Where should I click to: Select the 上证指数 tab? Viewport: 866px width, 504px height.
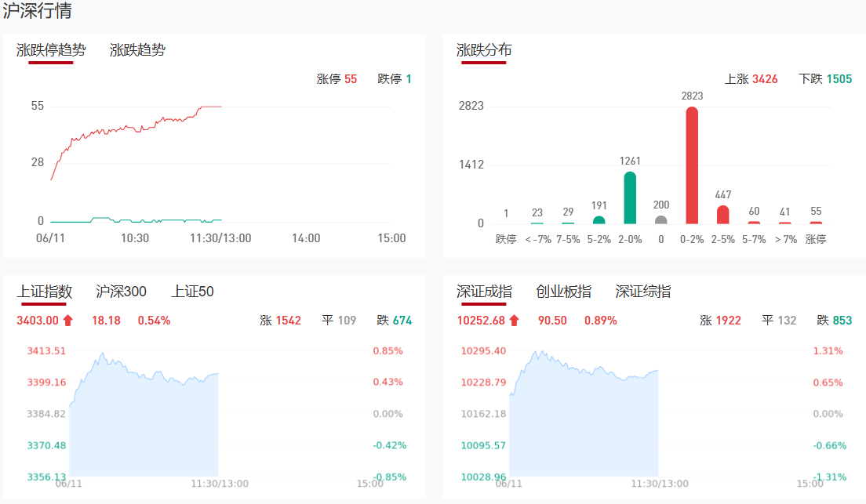(x=44, y=292)
